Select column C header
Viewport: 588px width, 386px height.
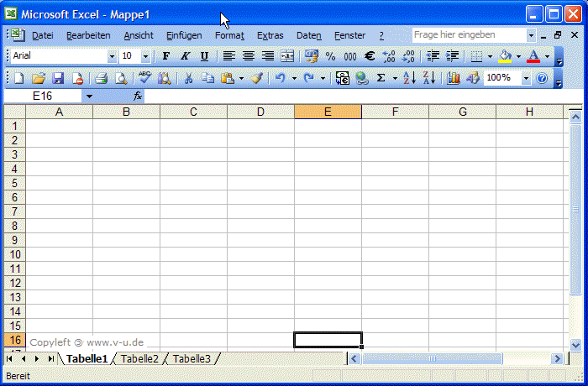193,112
